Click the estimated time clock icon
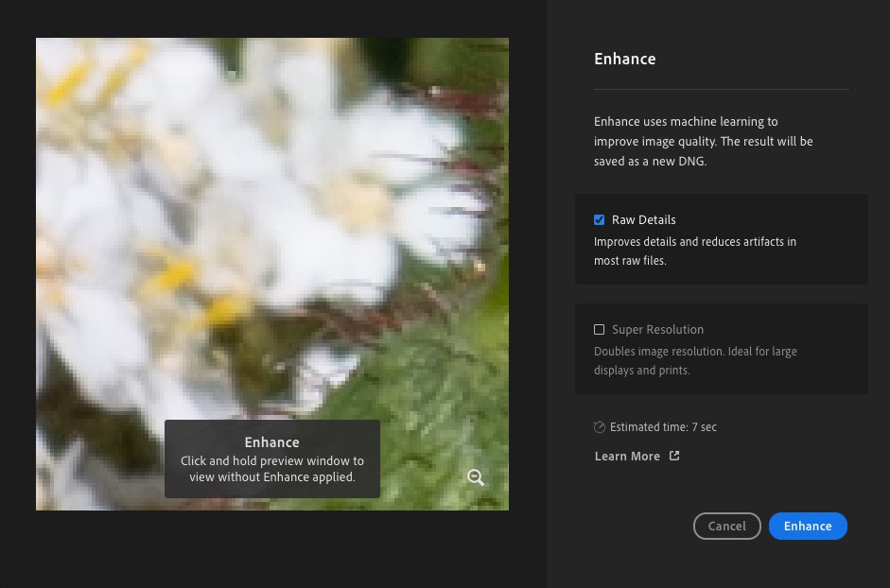The height and width of the screenshot is (588, 890). pos(600,426)
